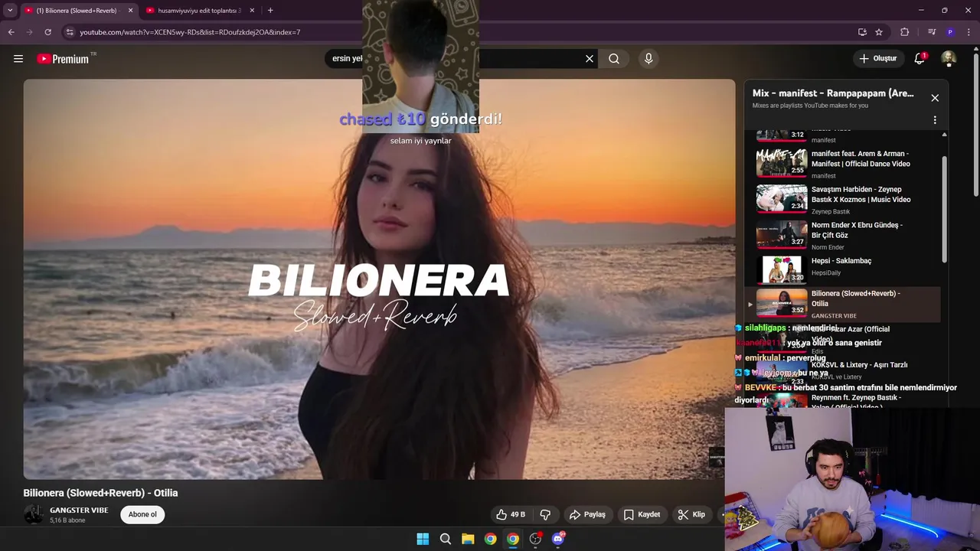Open the tab search dropdown arrow
The image size is (980, 551).
pyautogui.click(x=10, y=10)
